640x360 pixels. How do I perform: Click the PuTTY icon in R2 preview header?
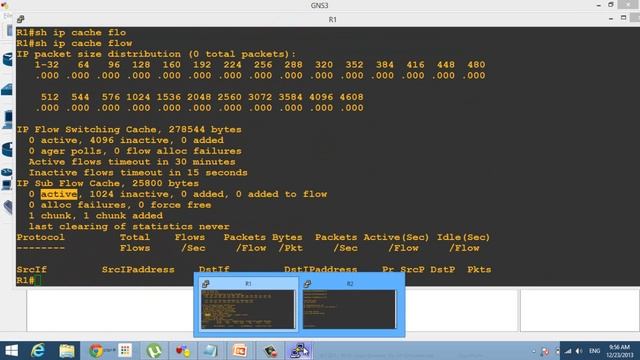[x=307, y=284]
